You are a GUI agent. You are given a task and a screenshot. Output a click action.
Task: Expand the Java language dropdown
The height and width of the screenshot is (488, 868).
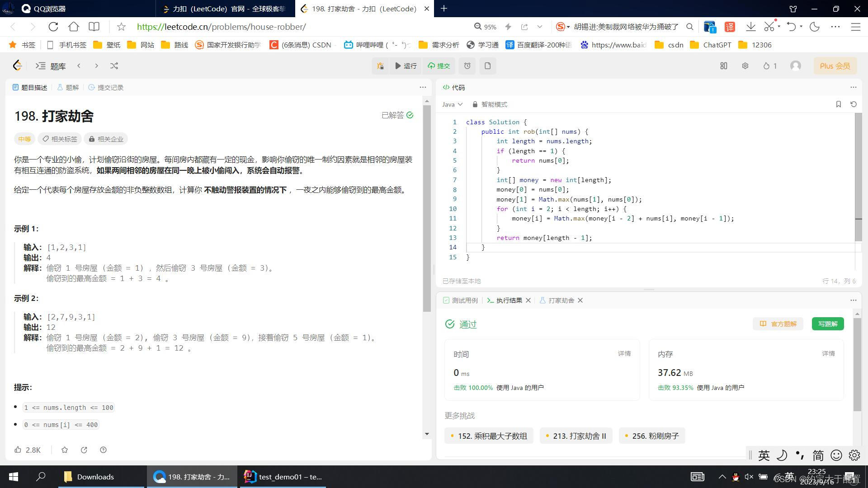pos(452,104)
